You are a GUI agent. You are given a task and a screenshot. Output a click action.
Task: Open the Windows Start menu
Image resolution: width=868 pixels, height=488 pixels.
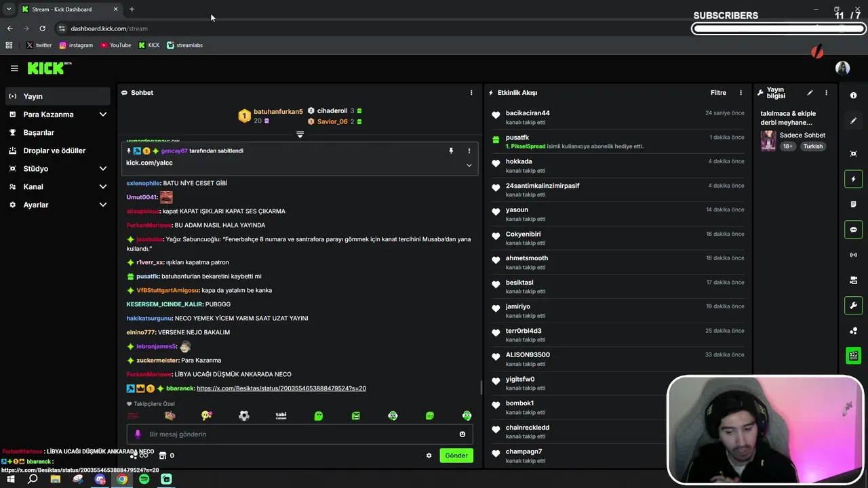[11, 479]
